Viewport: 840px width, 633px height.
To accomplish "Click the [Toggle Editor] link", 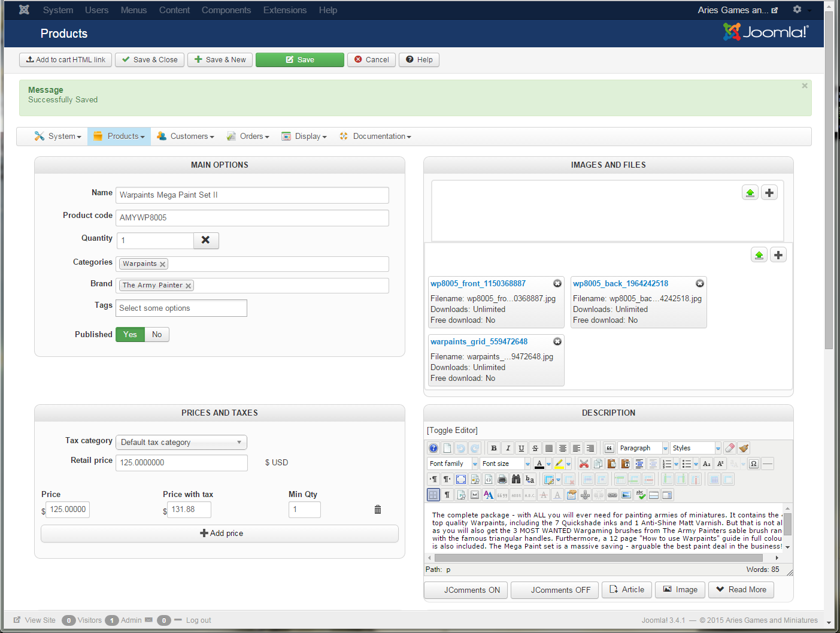I will (x=452, y=430).
